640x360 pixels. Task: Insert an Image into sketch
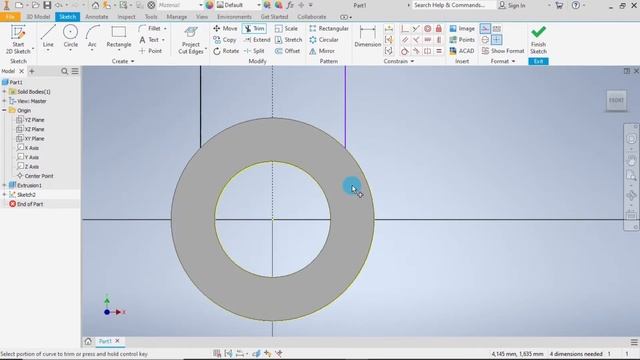[x=462, y=29]
